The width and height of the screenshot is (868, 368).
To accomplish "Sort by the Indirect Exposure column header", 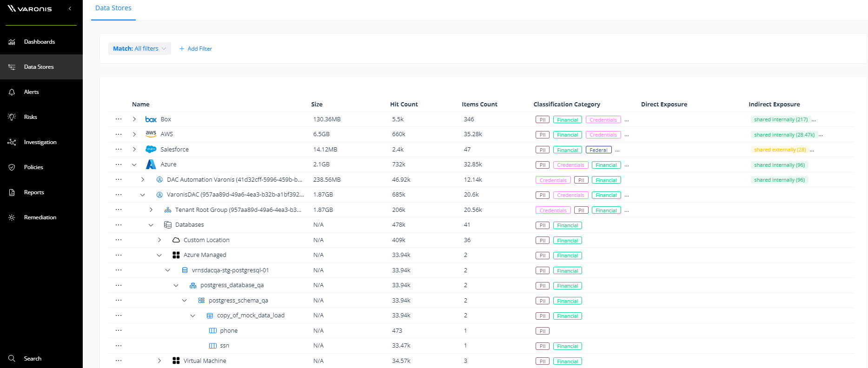I will pyautogui.click(x=775, y=105).
